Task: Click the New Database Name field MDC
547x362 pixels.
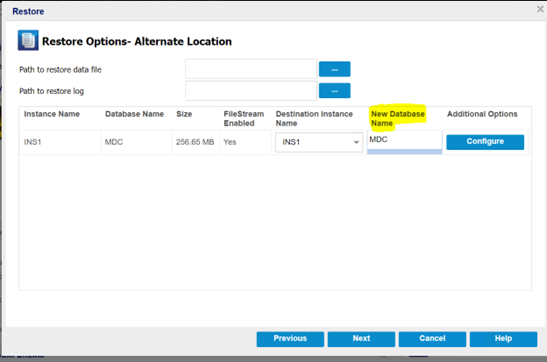Action: [405, 142]
